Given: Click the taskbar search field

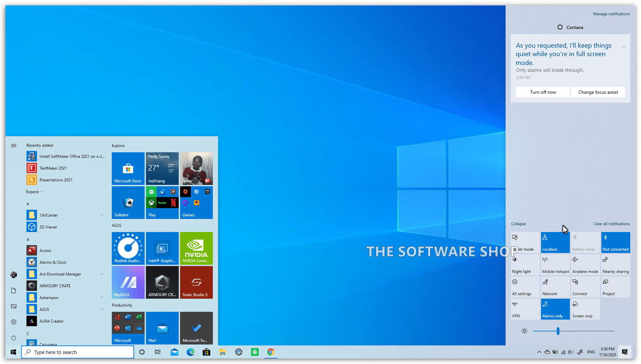Looking at the screenshot, I should pyautogui.click(x=77, y=352).
